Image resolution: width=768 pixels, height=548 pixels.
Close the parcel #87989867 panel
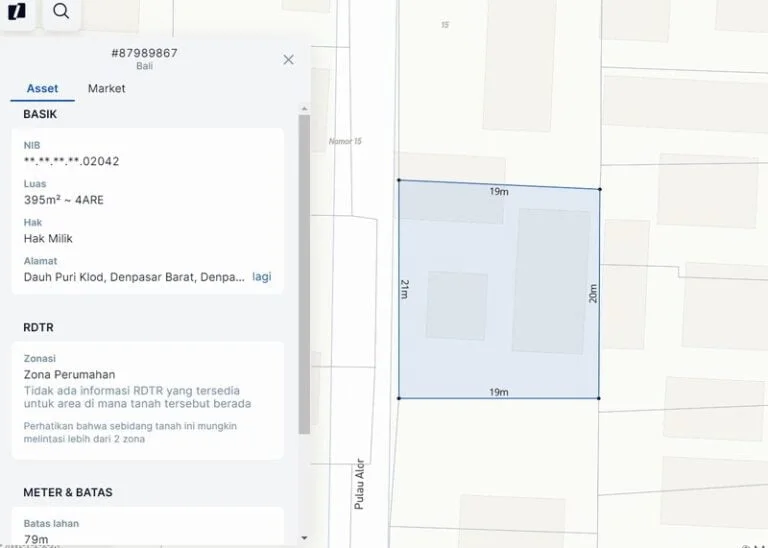point(288,60)
